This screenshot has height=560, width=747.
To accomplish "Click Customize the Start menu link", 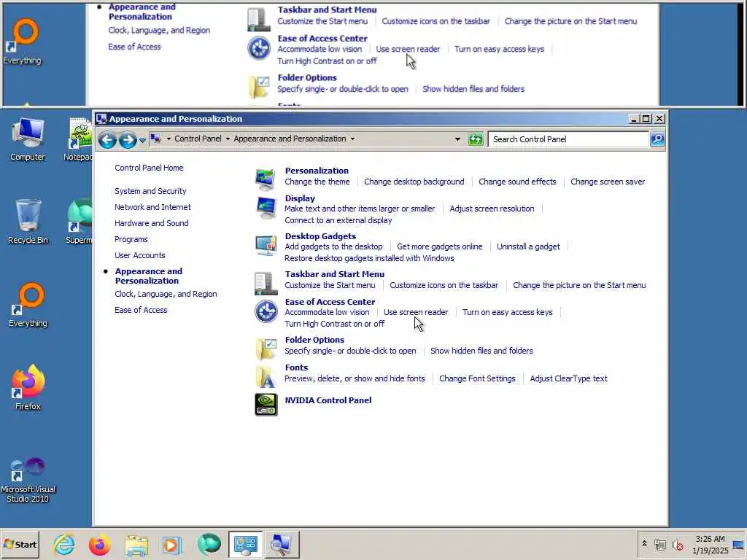I will (x=330, y=285).
